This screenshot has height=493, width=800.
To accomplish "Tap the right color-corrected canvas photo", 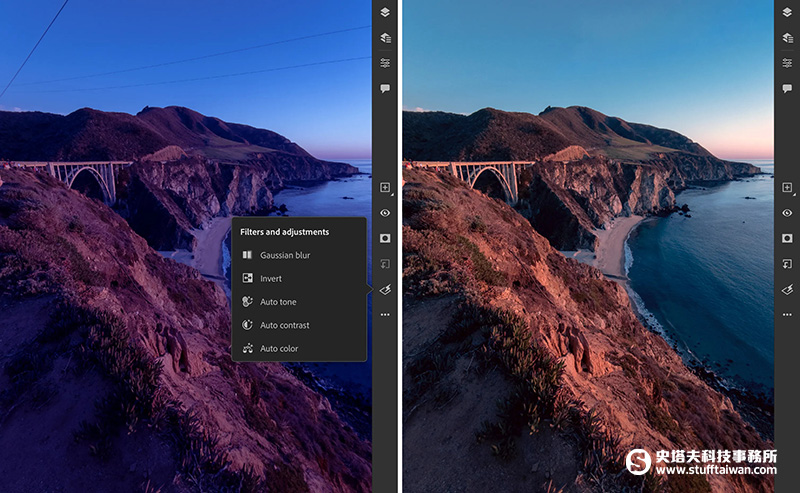I will (588, 246).
